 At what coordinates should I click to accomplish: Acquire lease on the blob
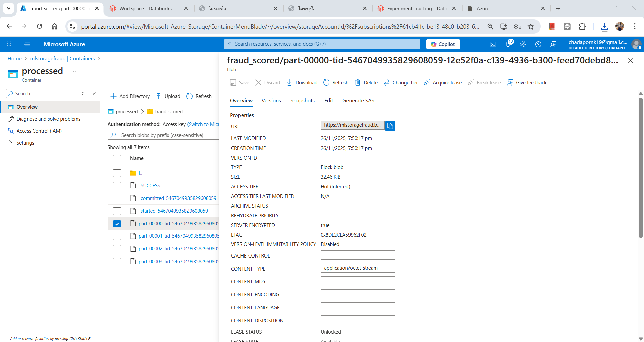tap(443, 83)
